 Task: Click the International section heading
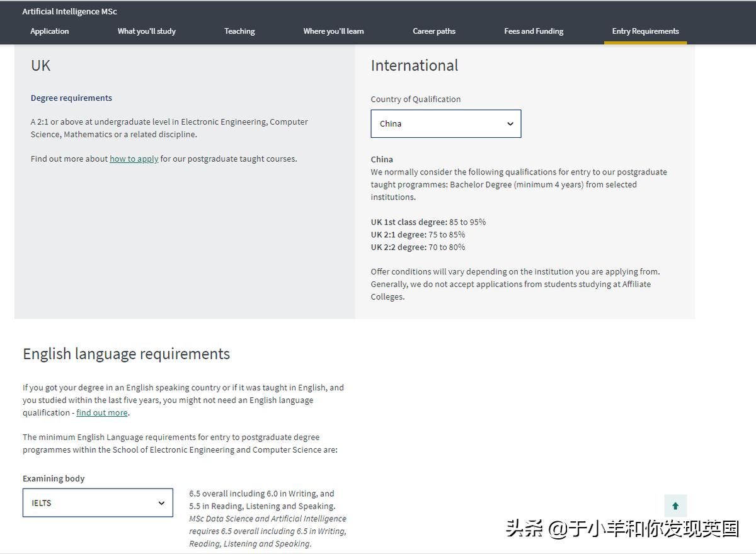(x=415, y=65)
